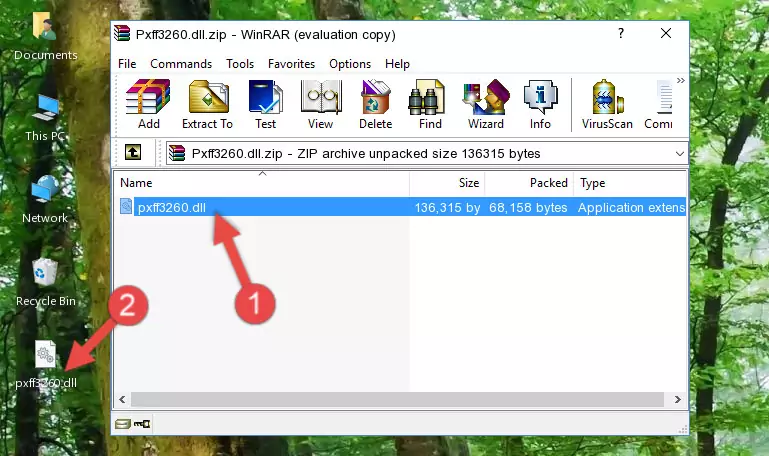This screenshot has height=456, width=769.
Task: Select the Network desktop icon
Action: 45,200
